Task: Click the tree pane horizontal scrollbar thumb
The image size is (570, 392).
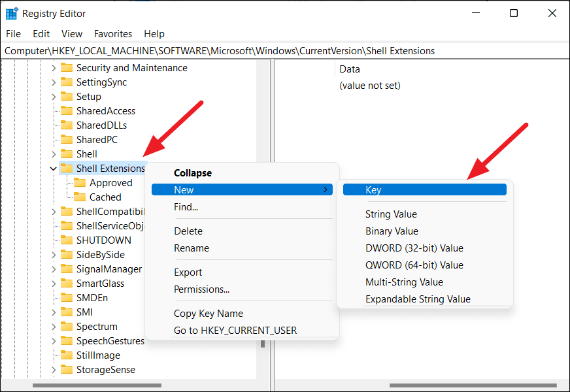Action: (97, 385)
